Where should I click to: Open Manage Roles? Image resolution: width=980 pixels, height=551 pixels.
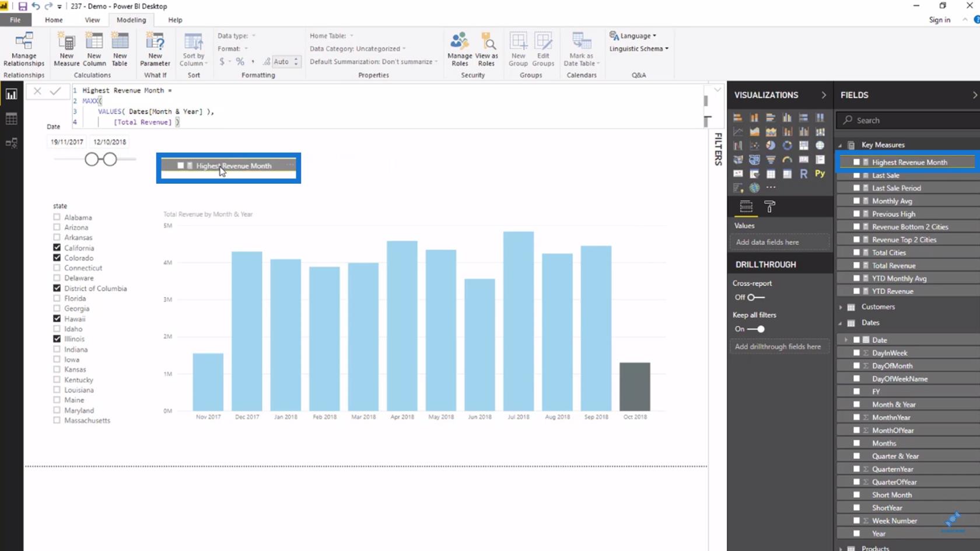460,50
